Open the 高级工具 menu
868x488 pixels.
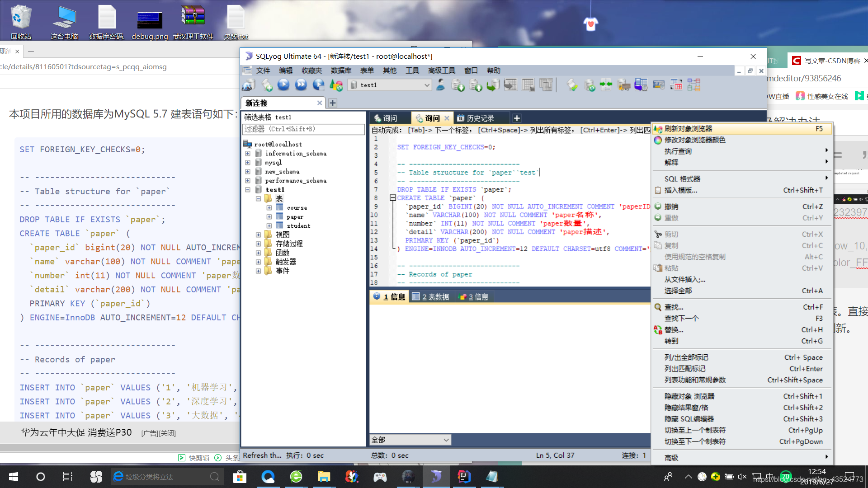(x=442, y=70)
